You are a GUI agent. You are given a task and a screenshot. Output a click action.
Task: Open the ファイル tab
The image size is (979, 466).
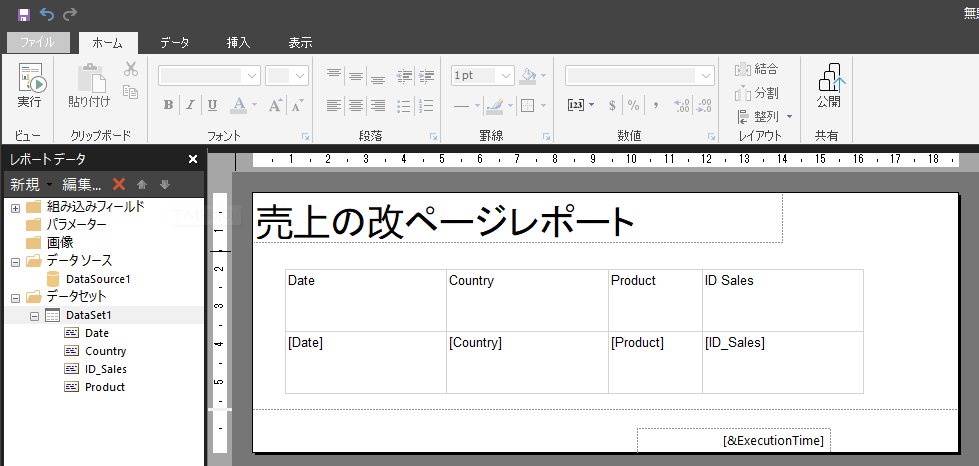coord(39,42)
